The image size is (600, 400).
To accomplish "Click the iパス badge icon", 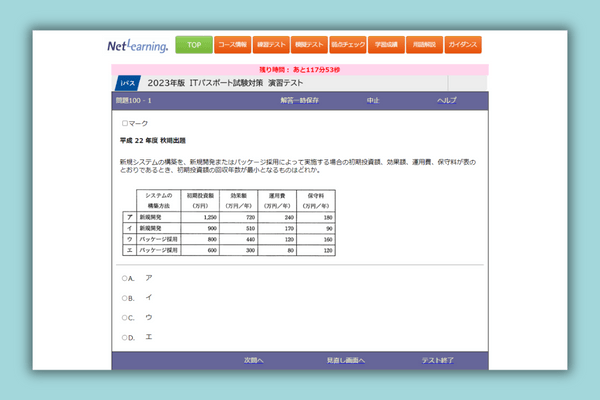I will 128,83.
